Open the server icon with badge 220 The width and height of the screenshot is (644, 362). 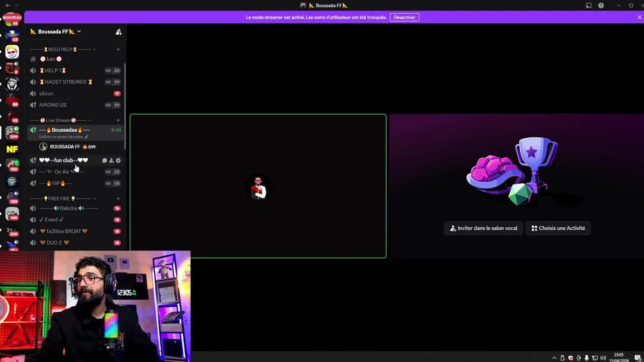pyautogui.click(x=12, y=230)
